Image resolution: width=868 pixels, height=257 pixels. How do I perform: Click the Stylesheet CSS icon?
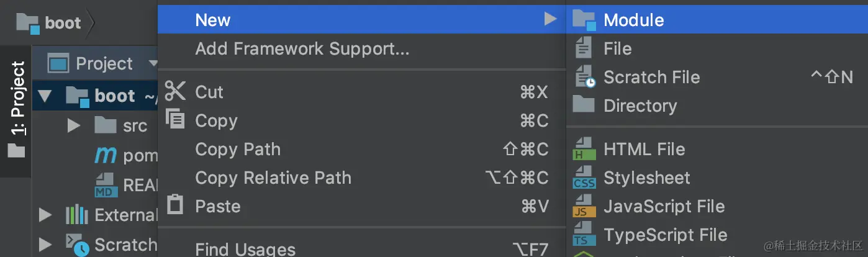[x=584, y=178]
